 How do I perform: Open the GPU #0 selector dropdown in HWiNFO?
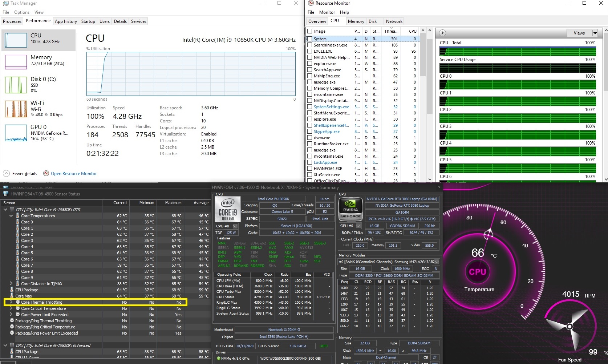click(358, 226)
